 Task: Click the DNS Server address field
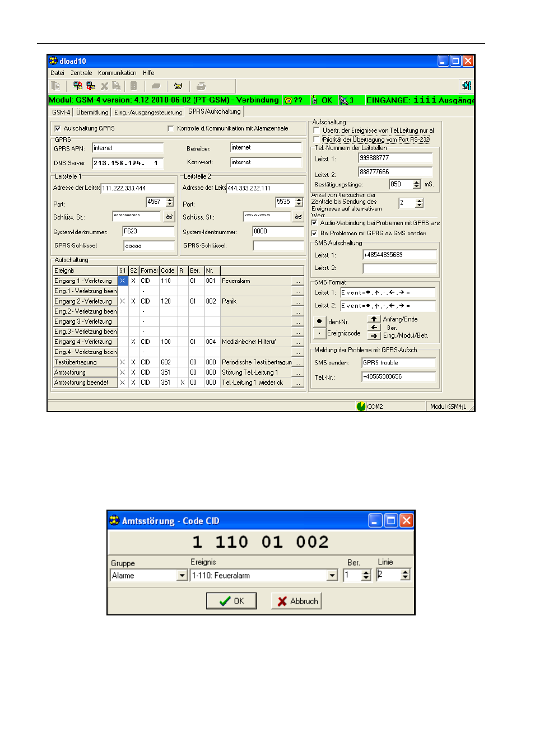pyautogui.click(x=128, y=163)
